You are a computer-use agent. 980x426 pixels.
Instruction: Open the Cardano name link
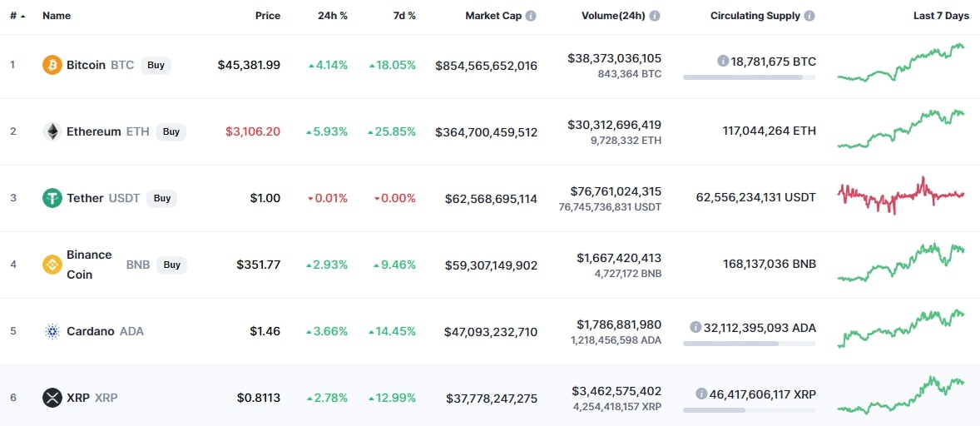91,332
